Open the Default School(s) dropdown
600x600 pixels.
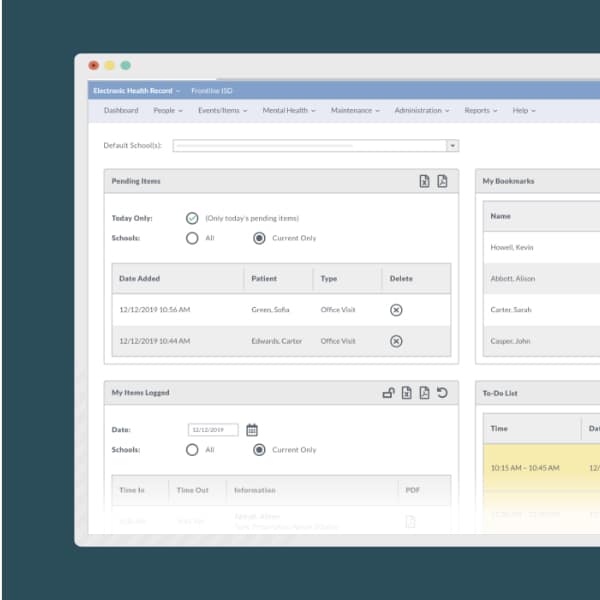(452, 146)
